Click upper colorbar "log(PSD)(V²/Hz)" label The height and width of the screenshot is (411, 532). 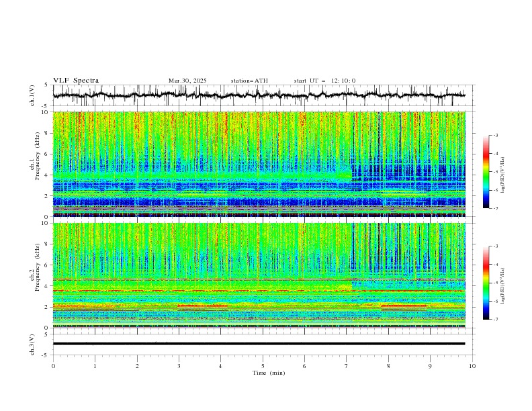point(502,175)
